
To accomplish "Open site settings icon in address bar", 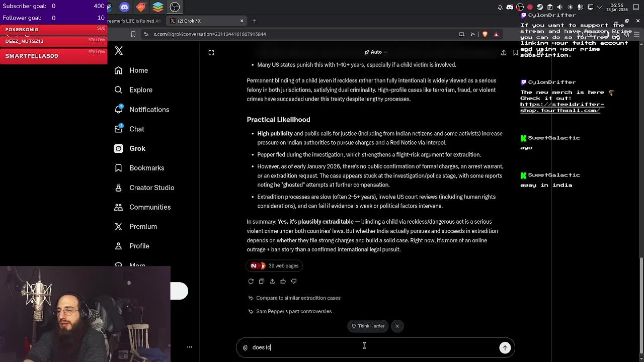I will tap(146, 34).
